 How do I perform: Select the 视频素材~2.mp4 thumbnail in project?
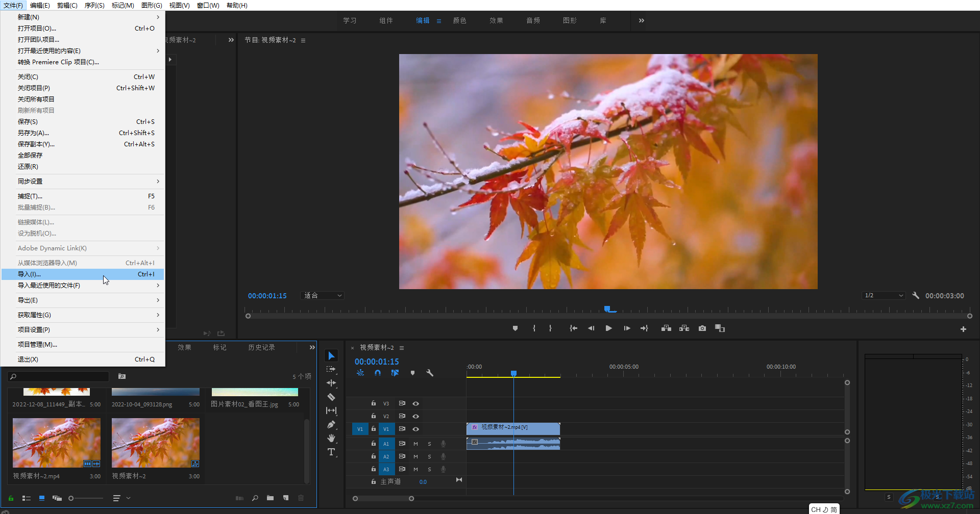point(57,443)
